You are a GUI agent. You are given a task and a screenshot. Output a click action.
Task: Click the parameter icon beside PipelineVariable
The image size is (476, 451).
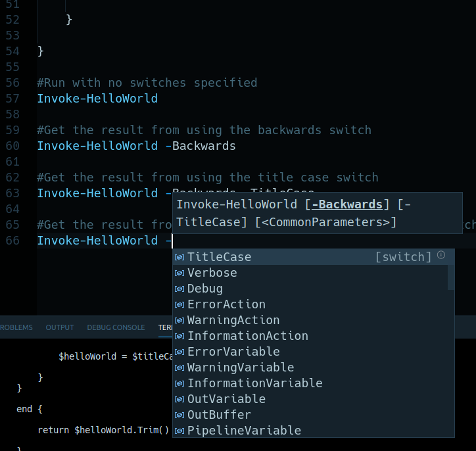click(179, 431)
